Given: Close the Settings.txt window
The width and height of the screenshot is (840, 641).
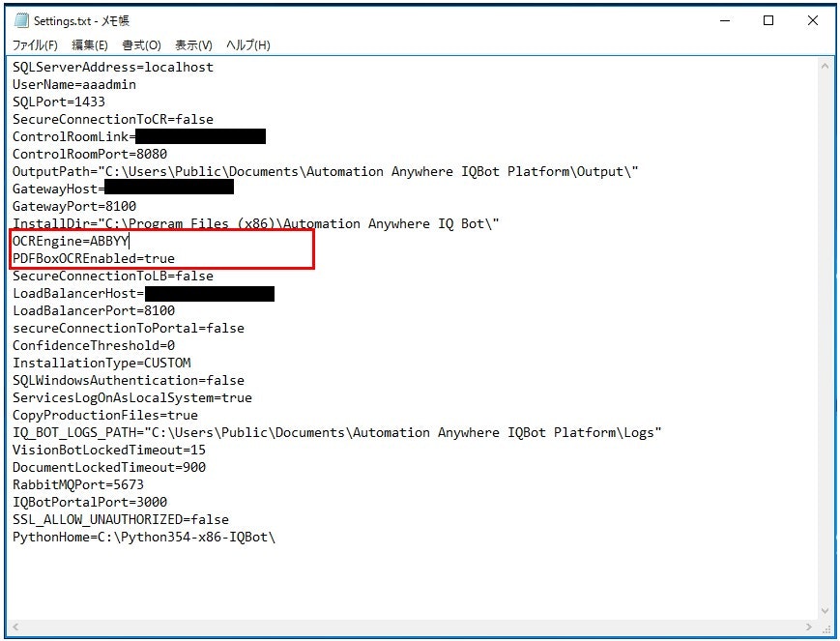Looking at the screenshot, I should pyautogui.click(x=812, y=20).
